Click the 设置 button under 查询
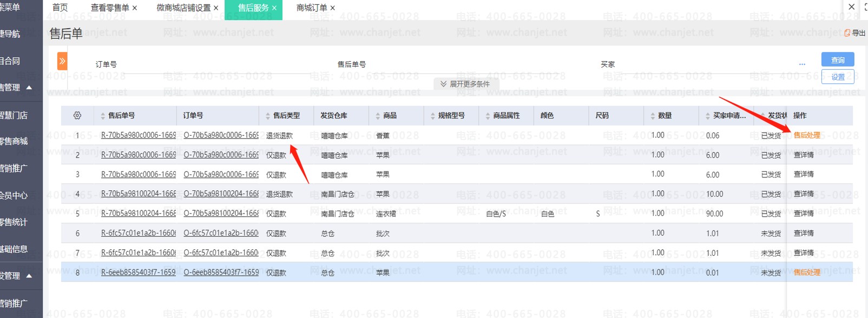 click(838, 77)
